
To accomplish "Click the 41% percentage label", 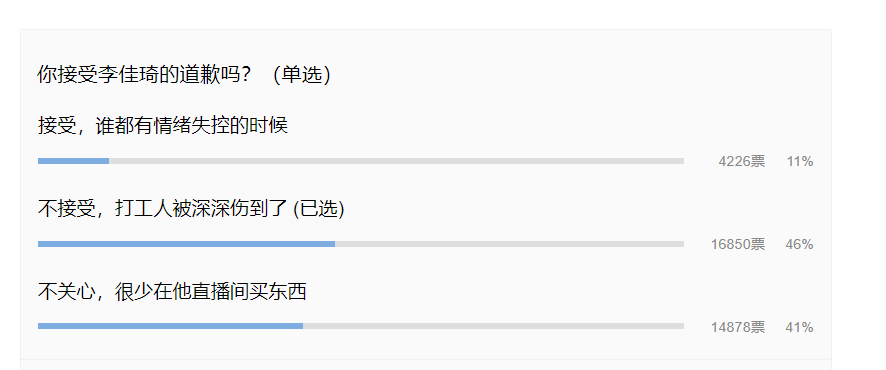I will pos(799,327).
